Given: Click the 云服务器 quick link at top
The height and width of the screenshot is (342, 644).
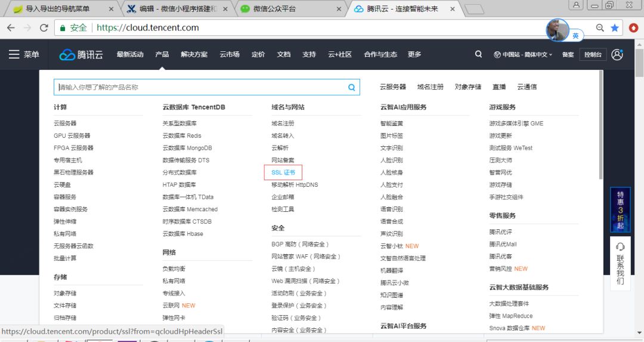Looking at the screenshot, I should point(392,87).
